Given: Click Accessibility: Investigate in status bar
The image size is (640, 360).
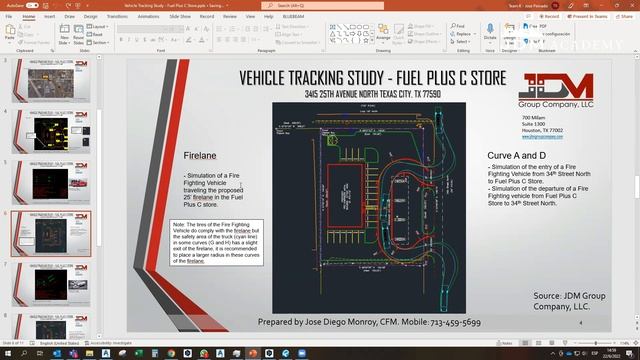Looking at the screenshot, I should [x=108, y=343].
